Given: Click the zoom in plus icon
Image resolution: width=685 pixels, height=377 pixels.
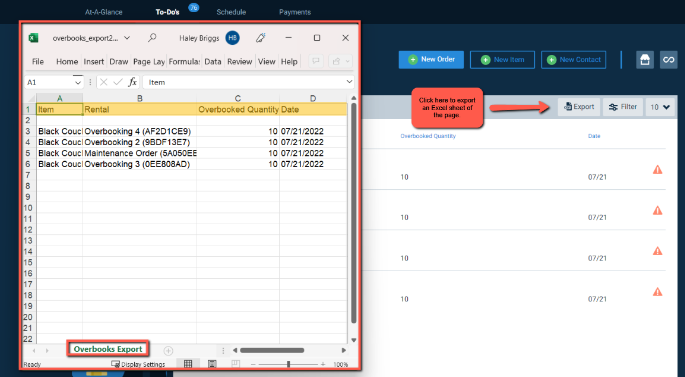Looking at the screenshot, I should tap(323, 364).
